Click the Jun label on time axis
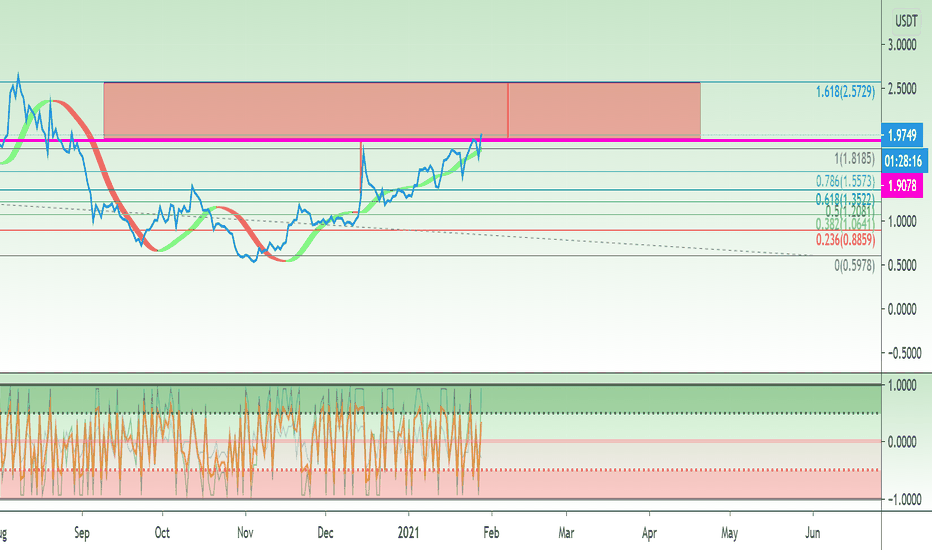The width and height of the screenshot is (932, 550). click(813, 533)
